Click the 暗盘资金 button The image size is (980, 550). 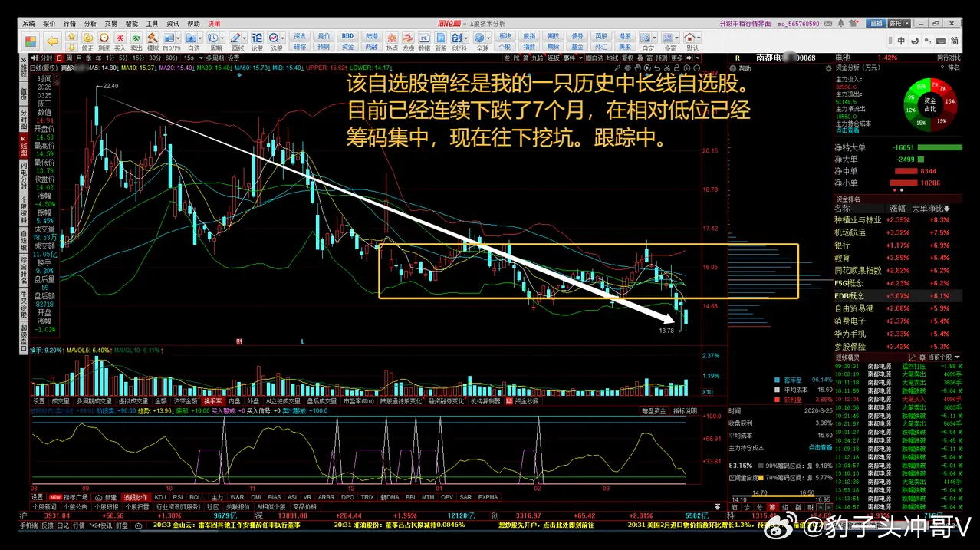[x=654, y=411]
